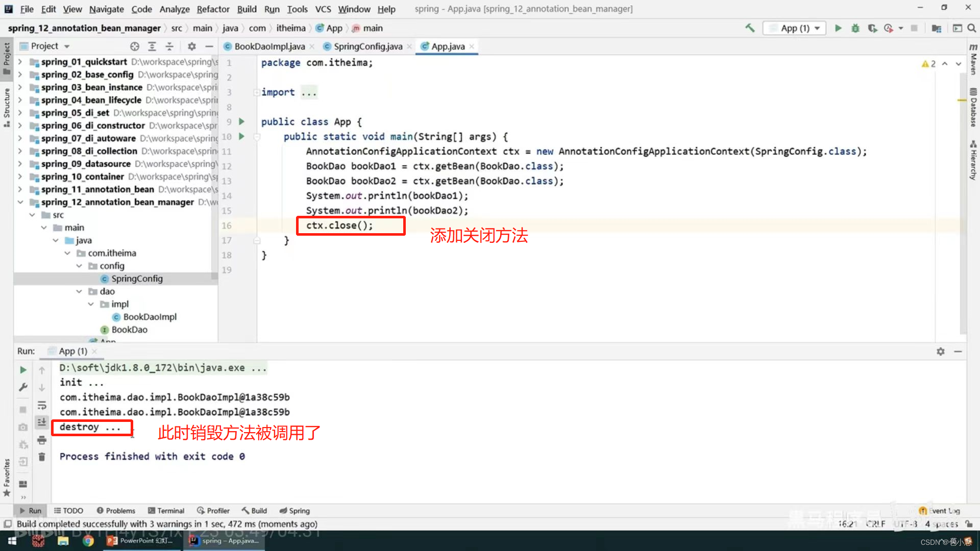Toggle the Favorites tool window stripe
Viewport: 980px width, 551px height.
(7, 478)
